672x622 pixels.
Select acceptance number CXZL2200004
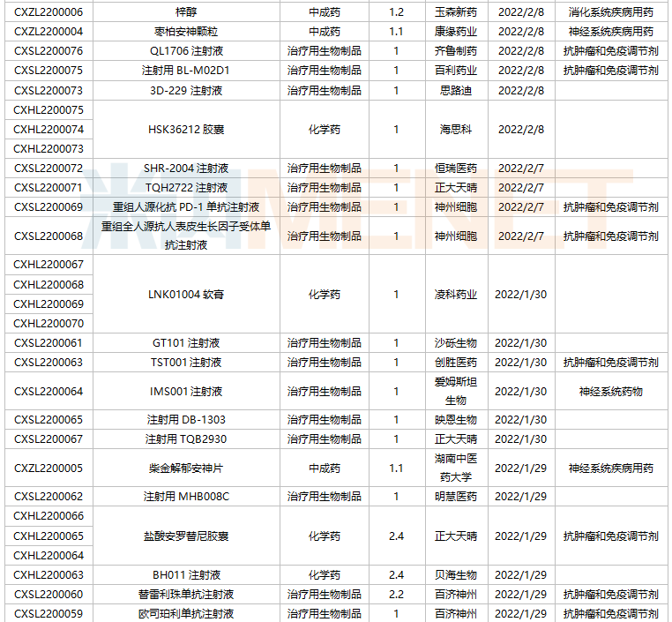pos(49,32)
